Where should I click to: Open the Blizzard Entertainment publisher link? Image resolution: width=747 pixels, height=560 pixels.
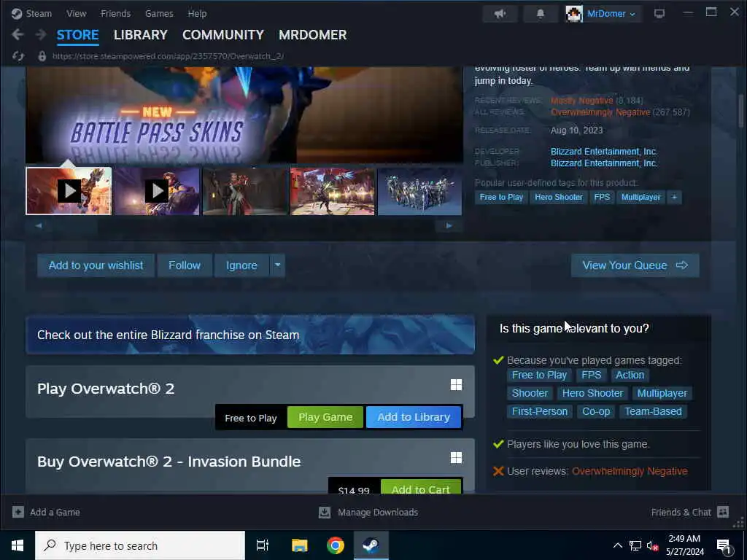click(x=603, y=163)
